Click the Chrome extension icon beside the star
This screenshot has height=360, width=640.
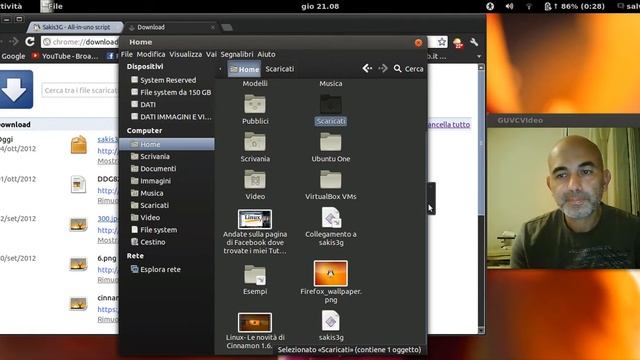click(x=458, y=42)
